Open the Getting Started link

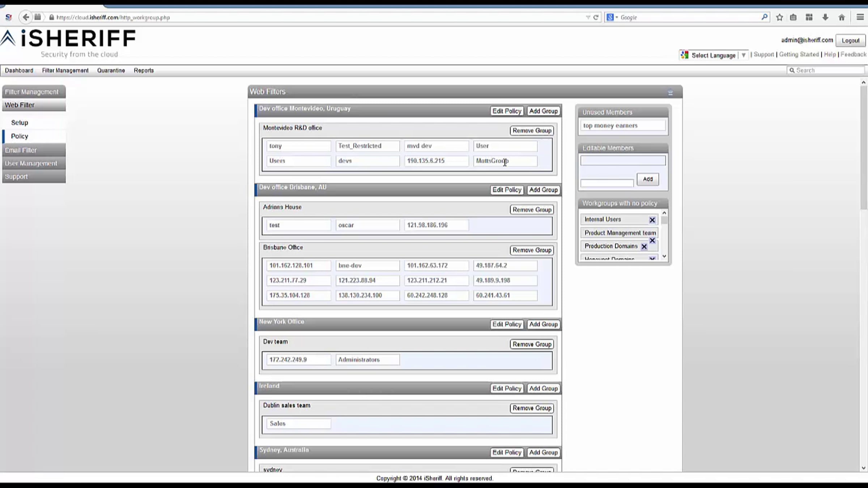coord(799,54)
